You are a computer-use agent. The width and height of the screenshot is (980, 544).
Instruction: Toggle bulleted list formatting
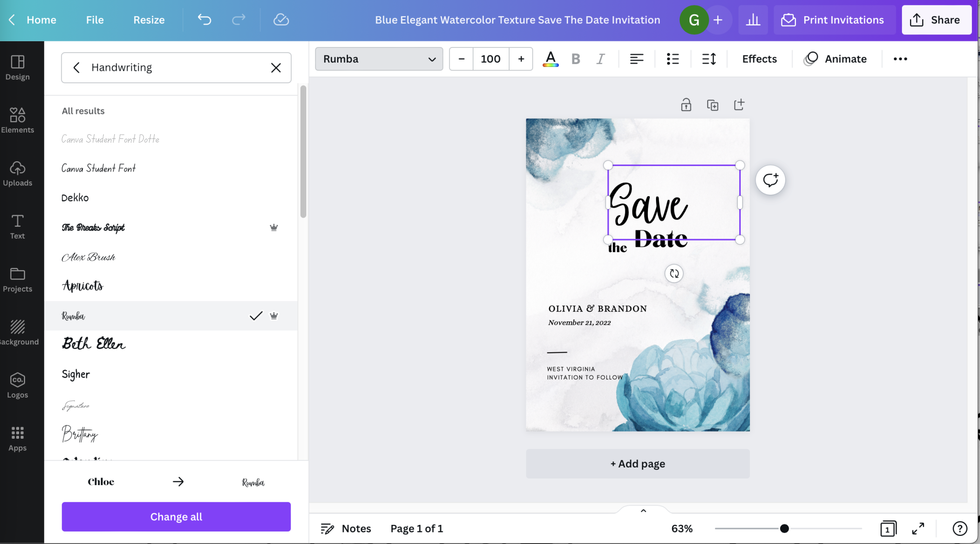[x=673, y=59]
